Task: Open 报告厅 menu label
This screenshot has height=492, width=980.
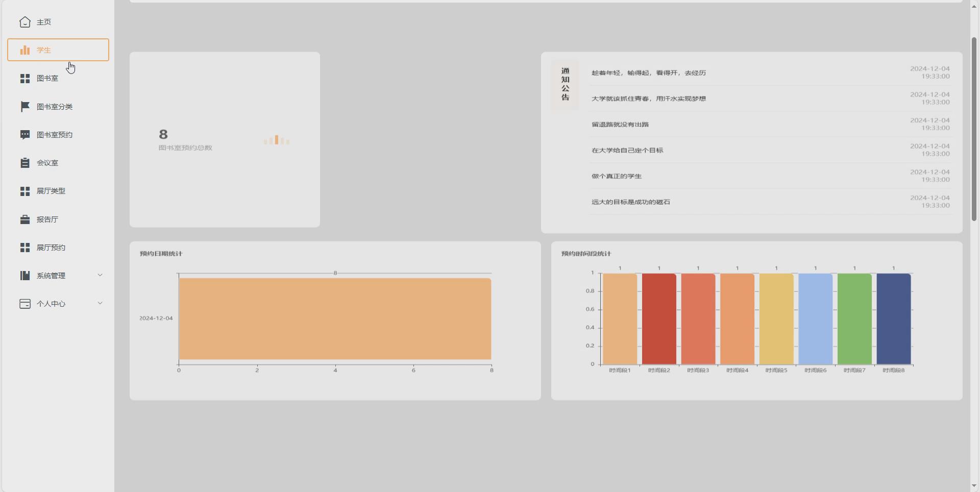Action: click(x=47, y=219)
